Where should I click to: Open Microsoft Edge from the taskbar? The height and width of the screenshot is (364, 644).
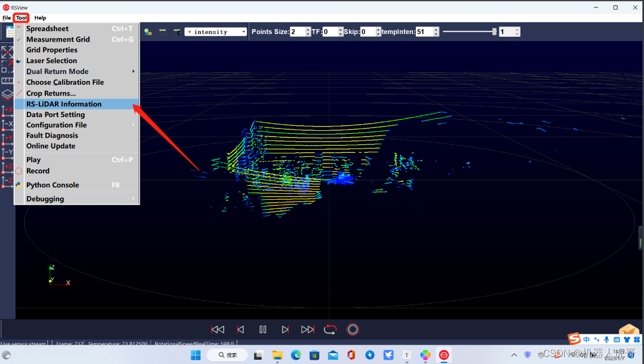pos(296,355)
